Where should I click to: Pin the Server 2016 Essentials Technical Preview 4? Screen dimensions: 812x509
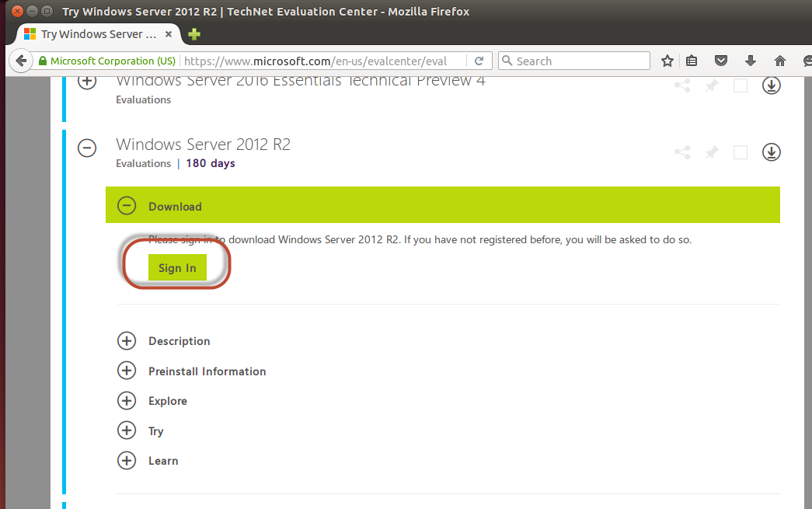[712, 85]
